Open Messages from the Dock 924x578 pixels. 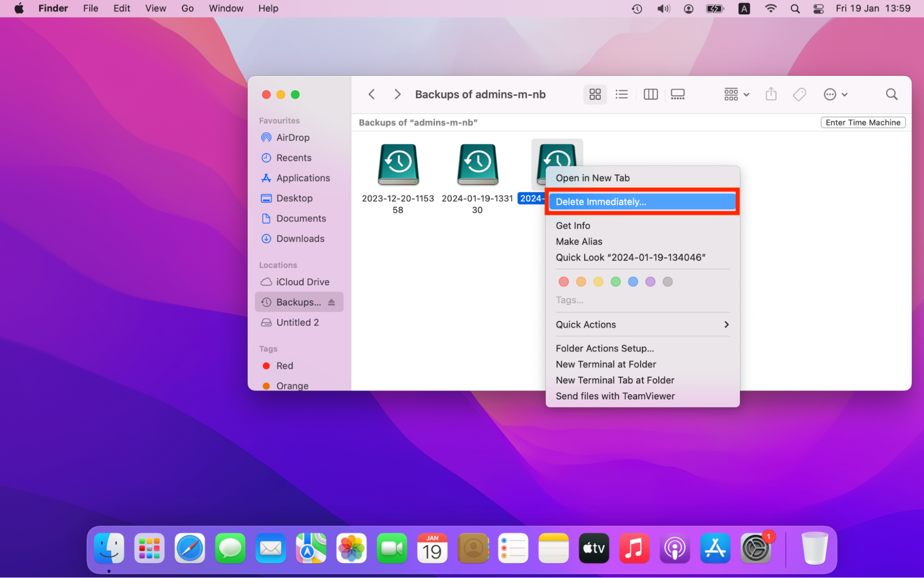click(230, 548)
